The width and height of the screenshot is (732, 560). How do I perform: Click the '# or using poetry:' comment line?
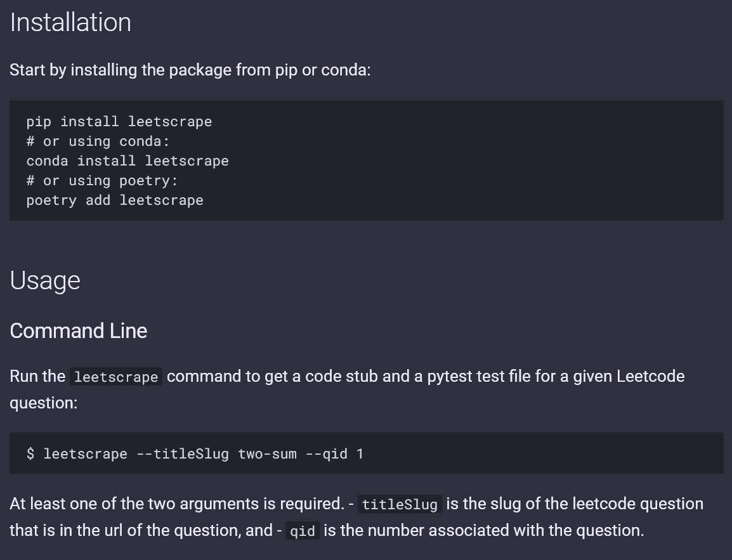tap(101, 181)
